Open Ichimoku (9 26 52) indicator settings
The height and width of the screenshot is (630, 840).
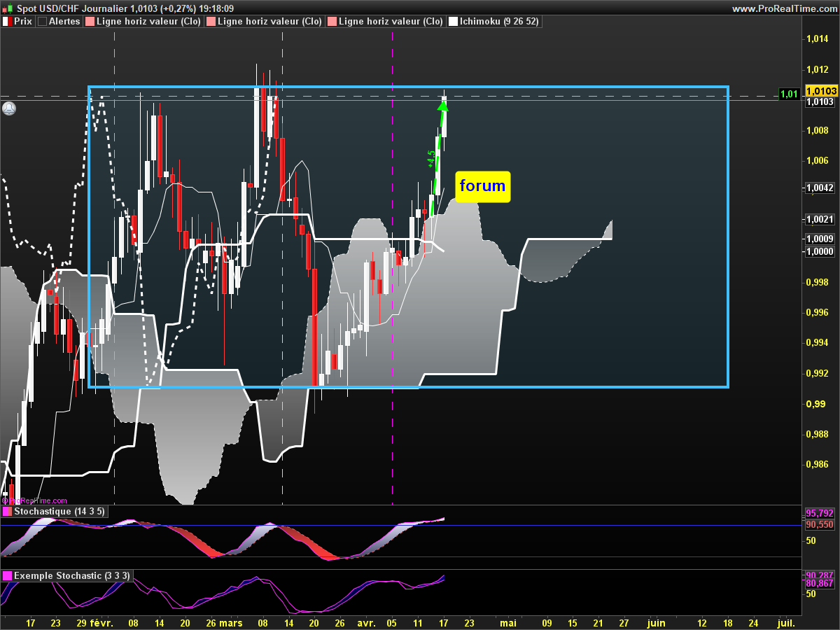click(494, 22)
